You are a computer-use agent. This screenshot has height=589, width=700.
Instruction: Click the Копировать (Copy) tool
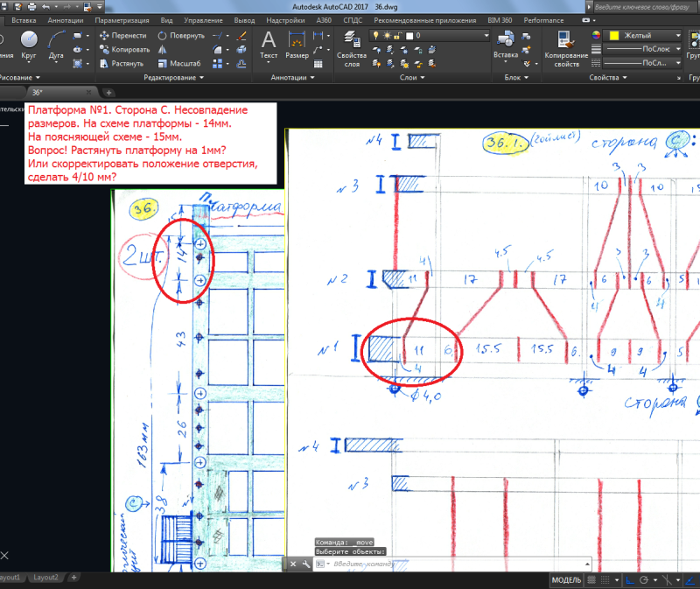pyautogui.click(x=123, y=50)
